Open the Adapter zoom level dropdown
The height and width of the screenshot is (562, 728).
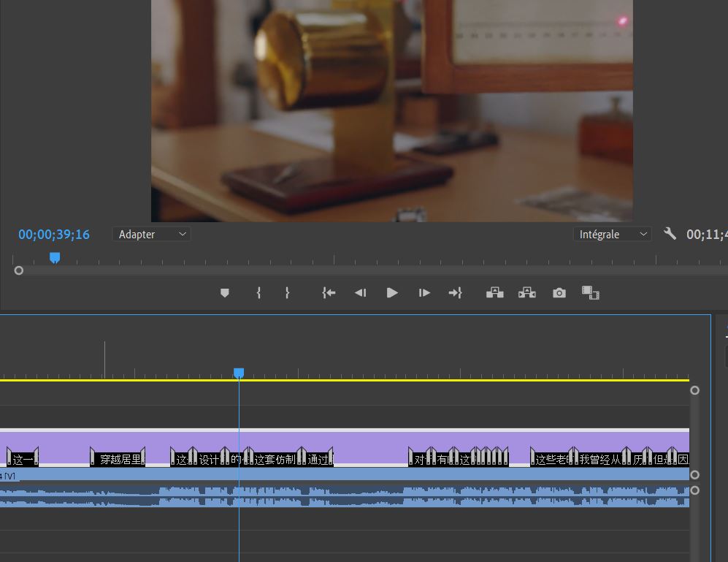click(x=151, y=235)
